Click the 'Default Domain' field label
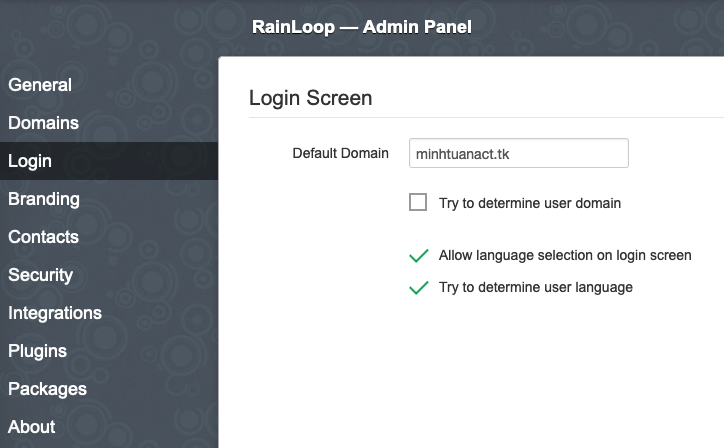 [x=340, y=153]
